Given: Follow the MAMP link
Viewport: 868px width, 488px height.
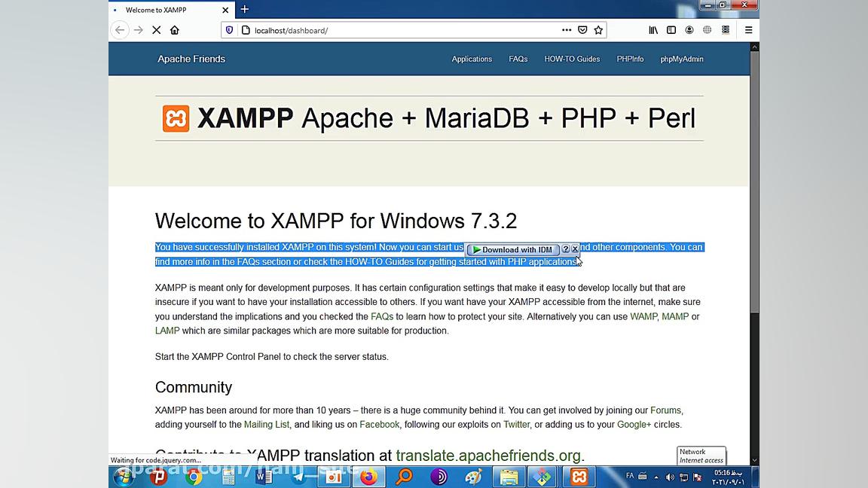Looking at the screenshot, I should [675, 316].
